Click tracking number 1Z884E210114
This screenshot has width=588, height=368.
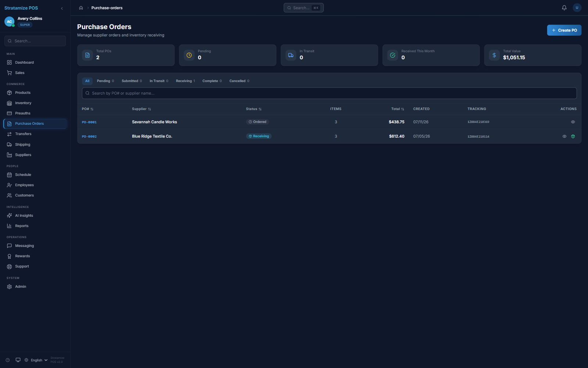478,137
